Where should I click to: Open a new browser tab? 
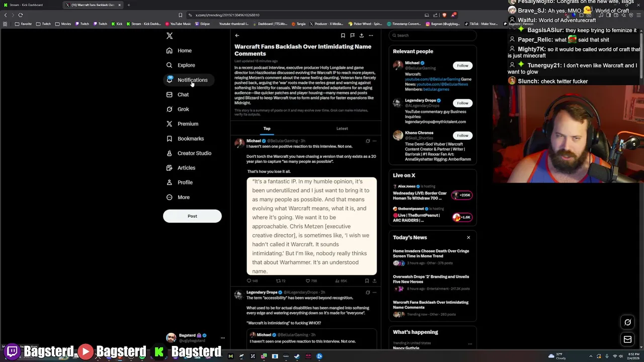click(128, 5)
